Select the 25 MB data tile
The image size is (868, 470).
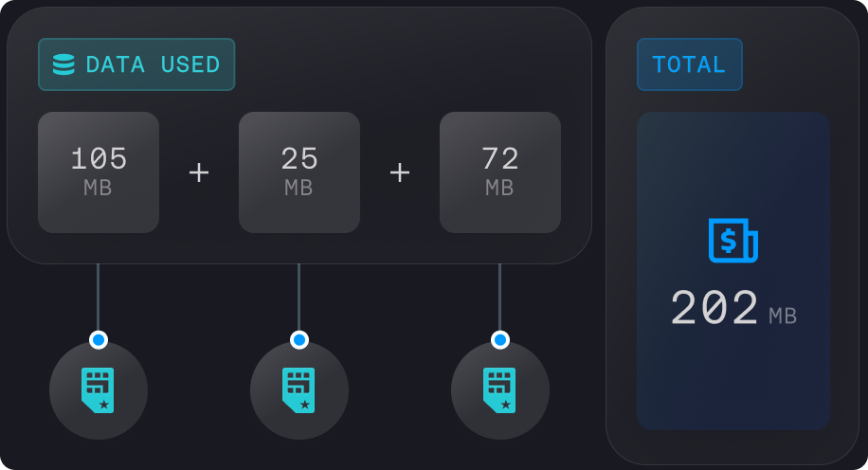point(299,172)
